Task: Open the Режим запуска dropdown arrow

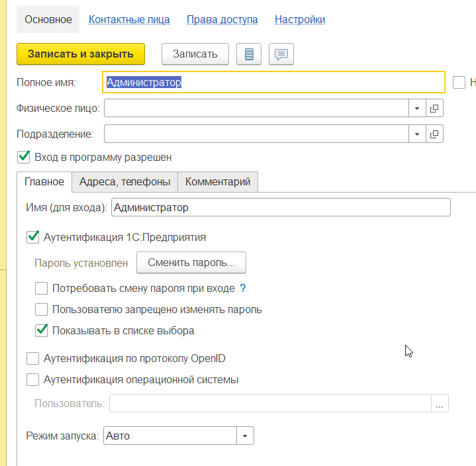Action: point(245,436)
